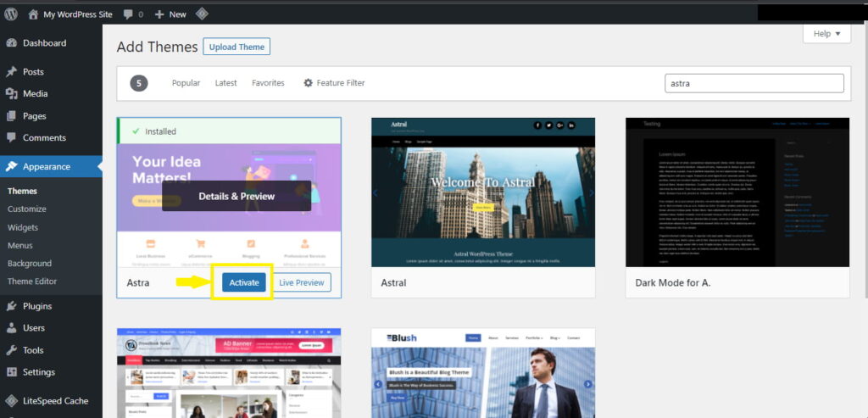Image resolution: width=868 pixels, height=418 pixels.
Task: Click the Add Themes heading
Action: 157,47
